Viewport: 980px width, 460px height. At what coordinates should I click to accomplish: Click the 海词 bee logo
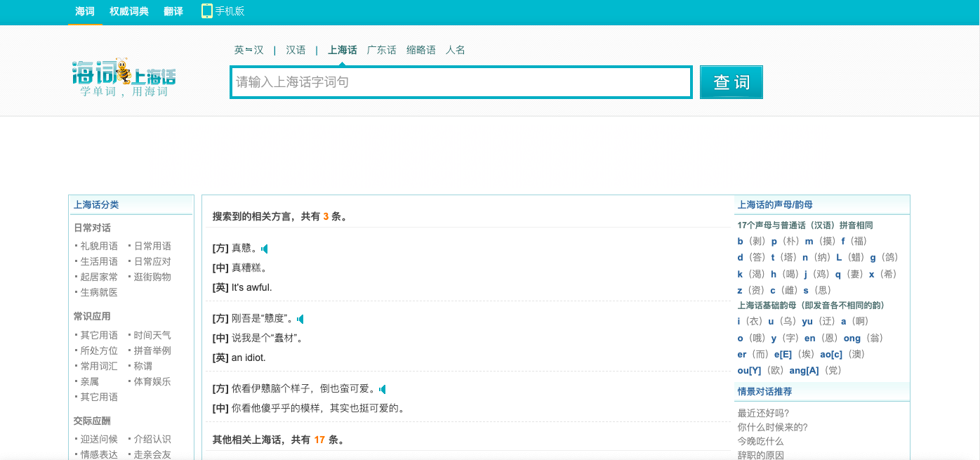[x=124, y=76]
